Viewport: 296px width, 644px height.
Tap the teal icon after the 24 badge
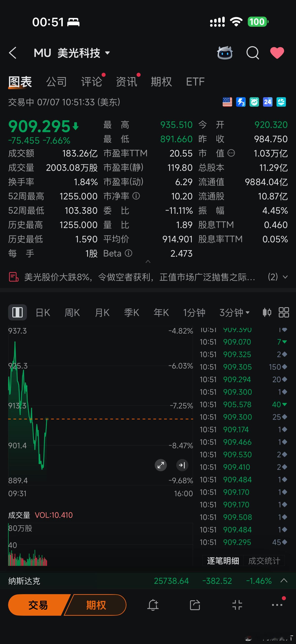click(281, 102)
